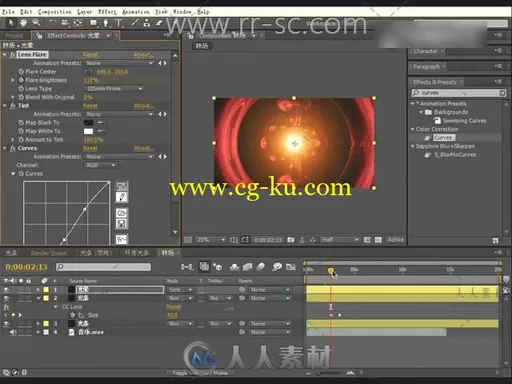Open the Map White To color swatch
The image size is (512, 384).
pyautogui.click(x=88, y=131)
